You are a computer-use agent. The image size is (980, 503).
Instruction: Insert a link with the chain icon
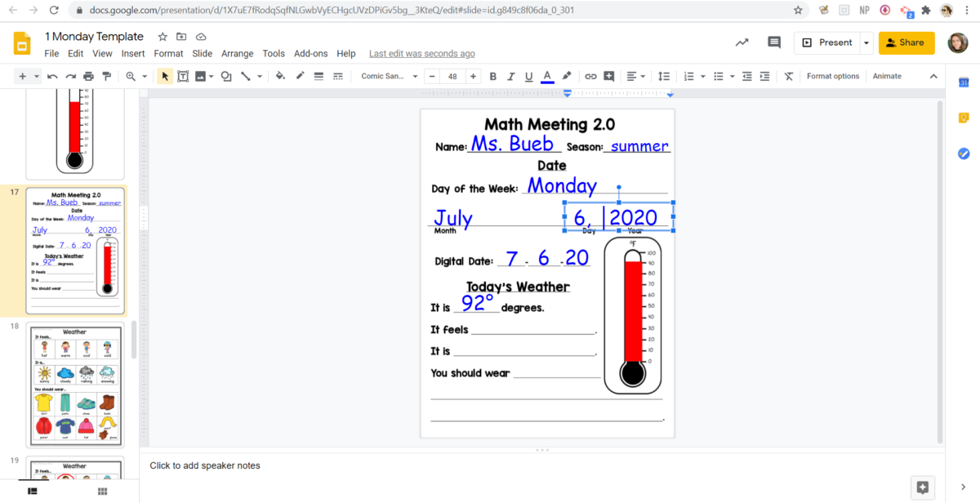click(x=590, y=76)
